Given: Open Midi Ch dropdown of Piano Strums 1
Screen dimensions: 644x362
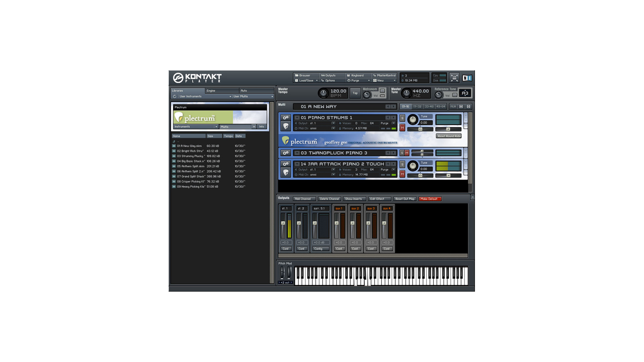Looking at the screenshot, I should pyautogui.click(x=333, y=128).
